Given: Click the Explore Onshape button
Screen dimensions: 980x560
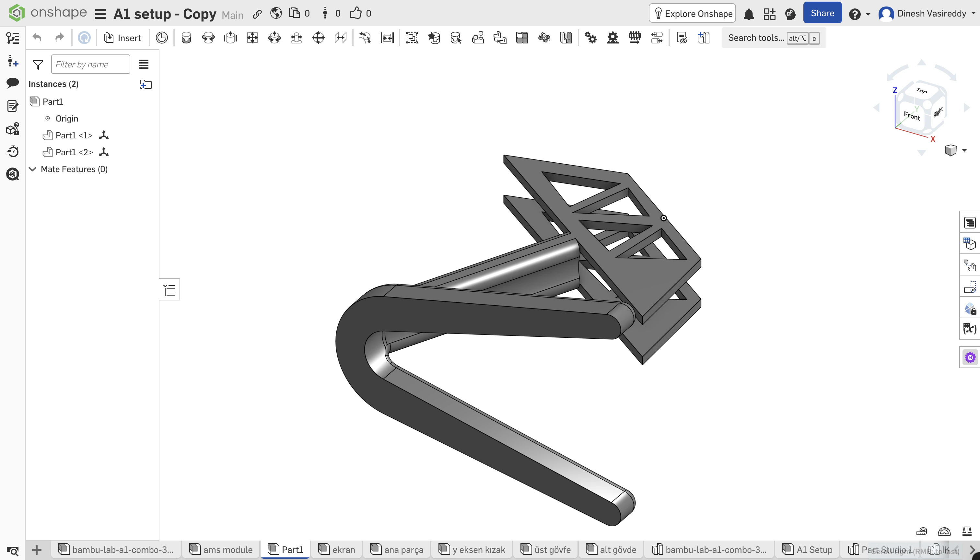Looking at the screenshot, I should 692,13.
